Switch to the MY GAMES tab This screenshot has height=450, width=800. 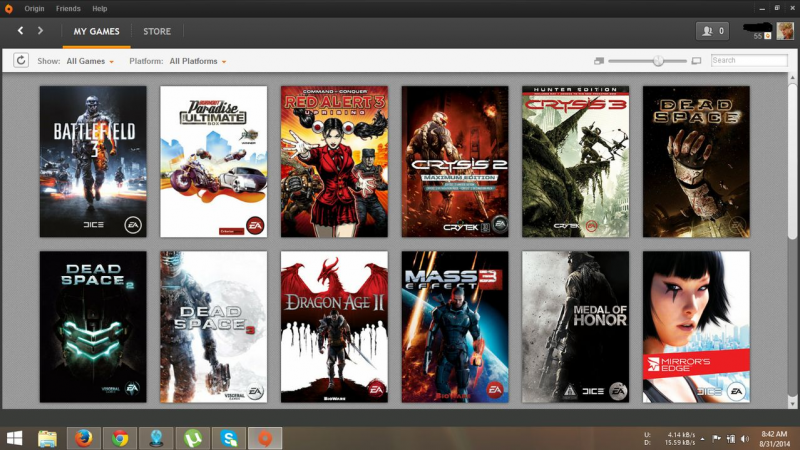[96, 32]
